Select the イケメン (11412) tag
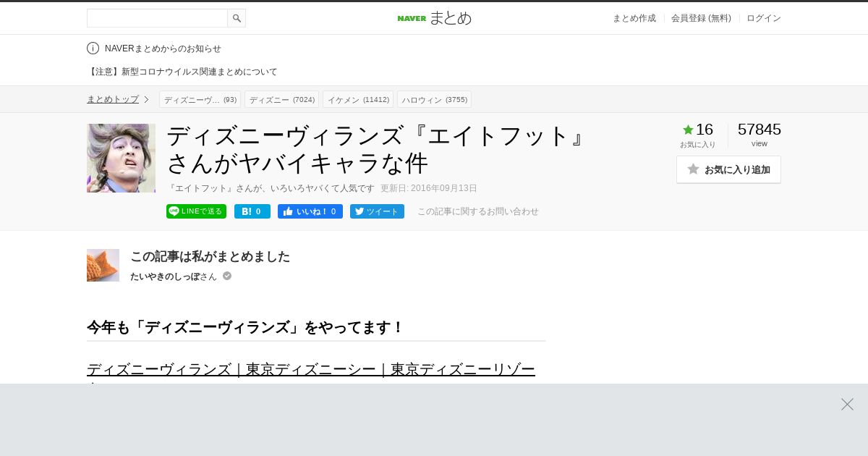This screenshot has width=868, height=456. tap(358, 99)
